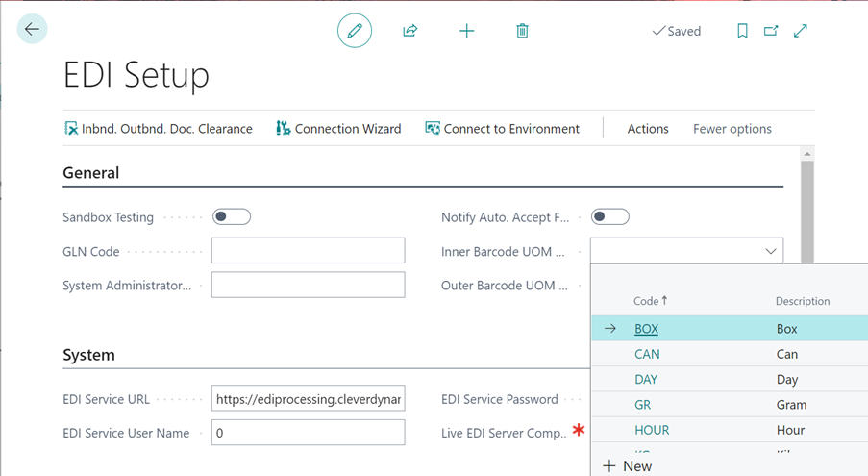Click Connect to Environment
The image size is (868, 476).
point(502,129)
